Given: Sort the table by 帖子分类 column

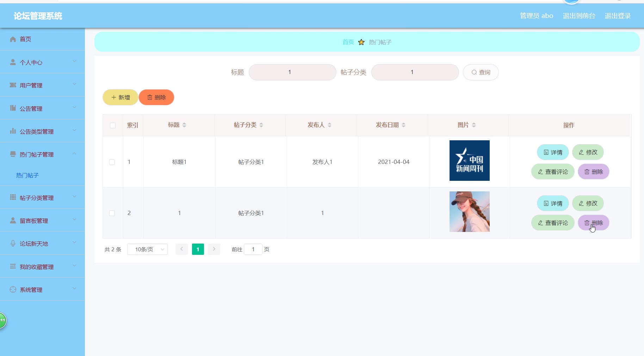Looking at the screenshot, I should [261, 125].
